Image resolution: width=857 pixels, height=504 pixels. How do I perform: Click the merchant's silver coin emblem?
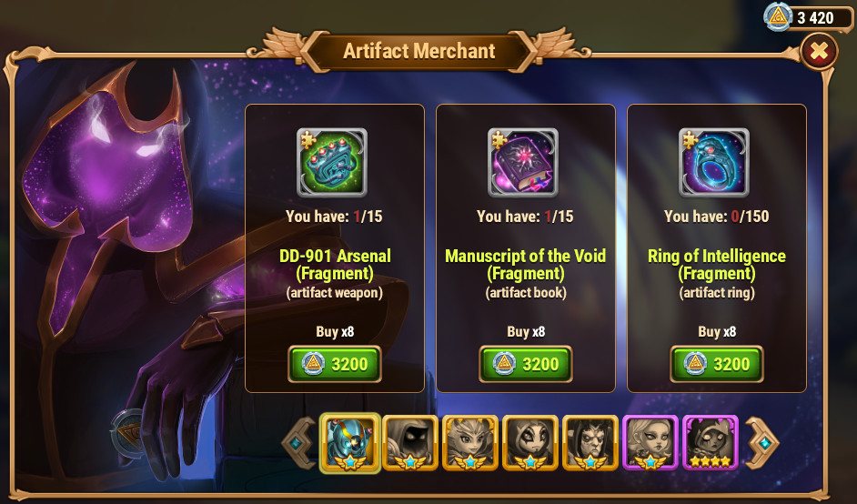126,433
